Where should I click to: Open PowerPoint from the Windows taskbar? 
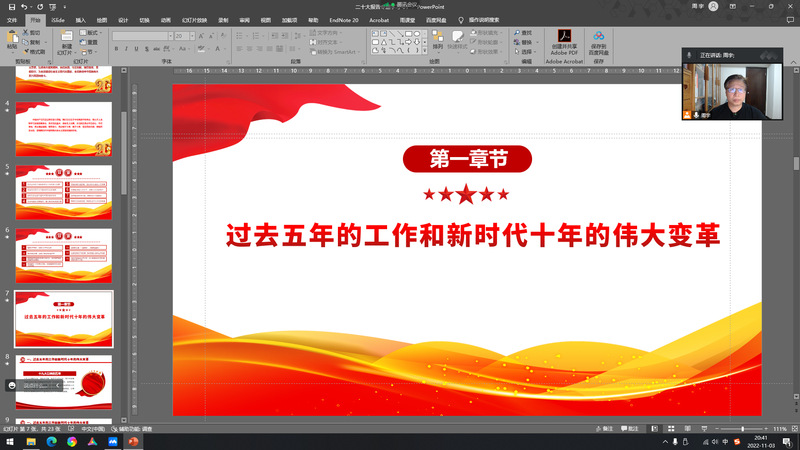click(132, 441)
